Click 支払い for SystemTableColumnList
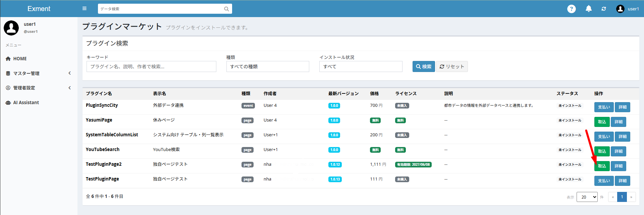Viewport: 644px width, 215px height. point(604,137)
